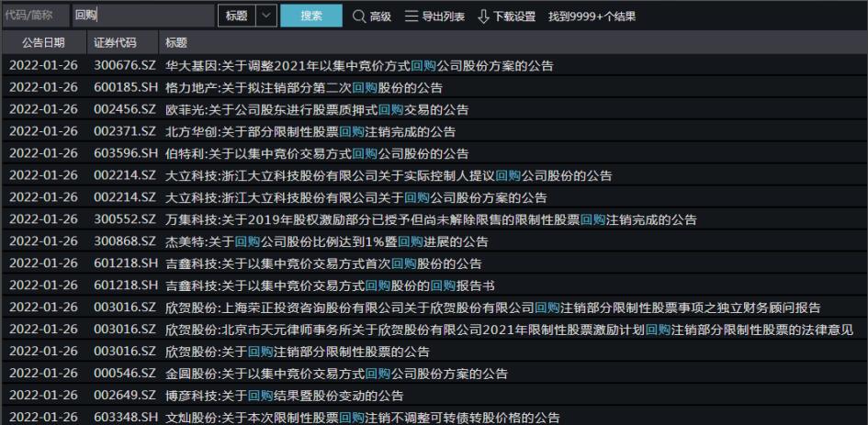The image size is (868, 425).
Task: Click the 标题 column header
Action: (x=175, y=42)
